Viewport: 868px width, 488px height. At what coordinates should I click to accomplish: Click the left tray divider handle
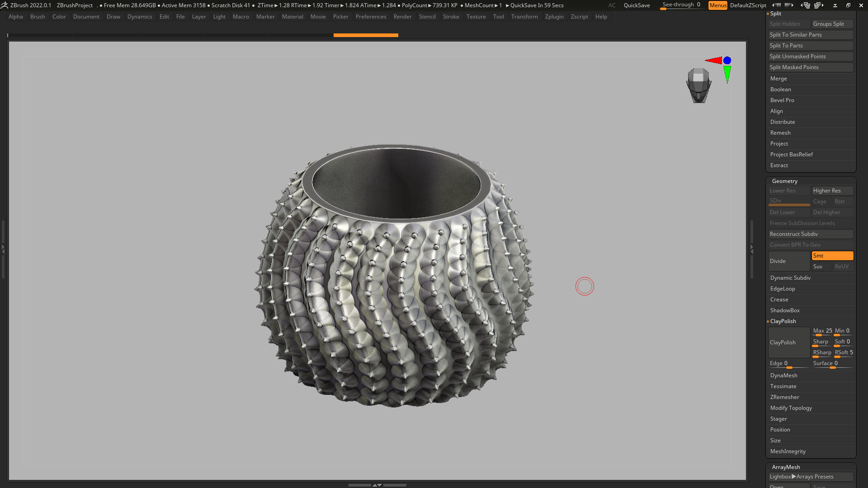click(3, 249)
